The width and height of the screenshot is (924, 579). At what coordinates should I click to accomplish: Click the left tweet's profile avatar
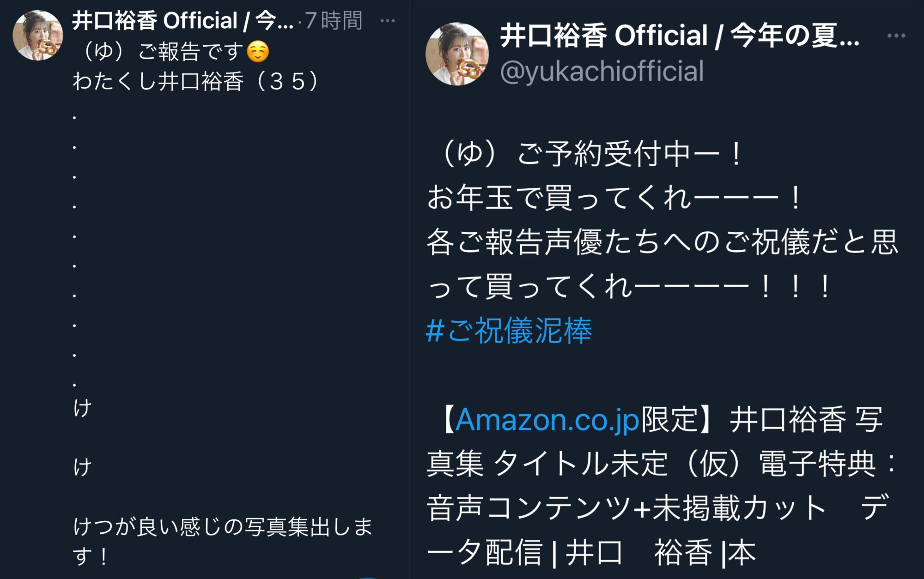(x=37, y=36)
